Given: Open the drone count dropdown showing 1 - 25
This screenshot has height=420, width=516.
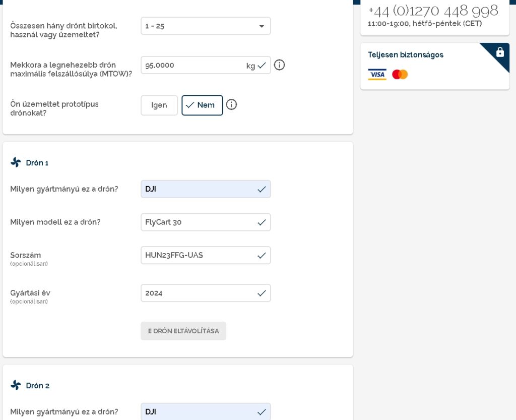Looking at the screenshot, I should (205, 26).
